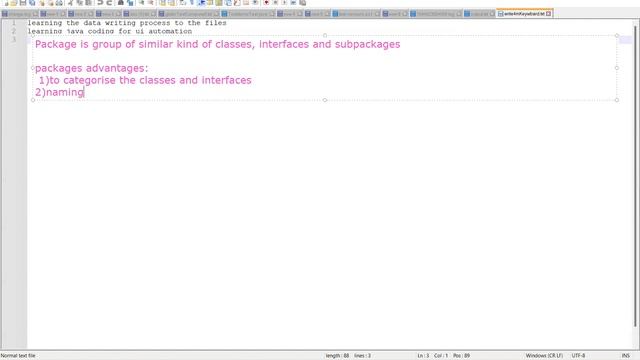Close the write4mKeyboard.txt tab
Screen dimensions: 640x360
point(549,13)
